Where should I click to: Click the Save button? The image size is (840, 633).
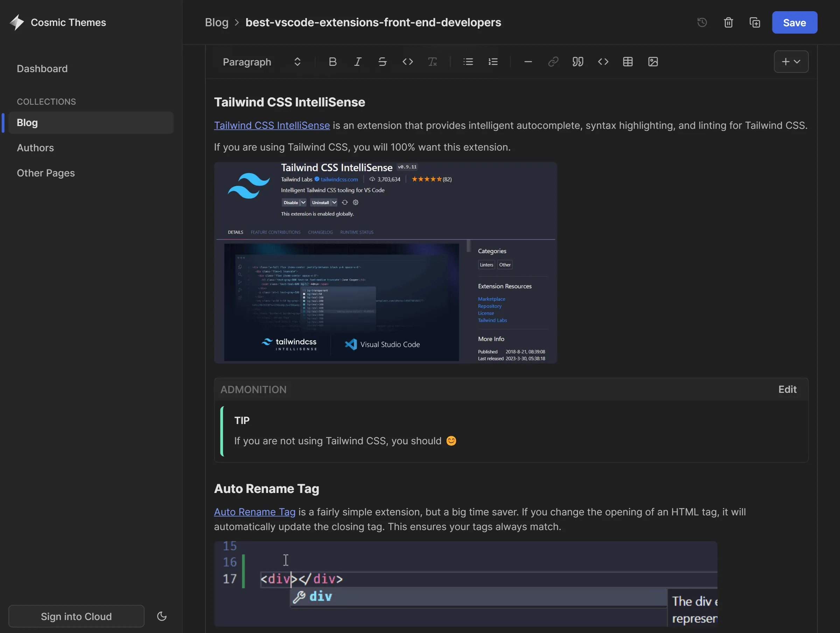click(x=794, y=22)
